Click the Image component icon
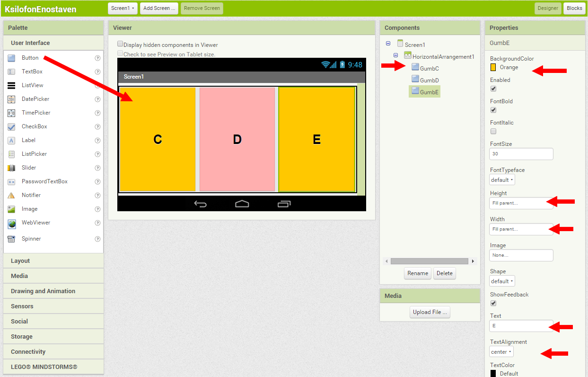The width and height of the screenshot is (588, 377). [x=12, y=209]
